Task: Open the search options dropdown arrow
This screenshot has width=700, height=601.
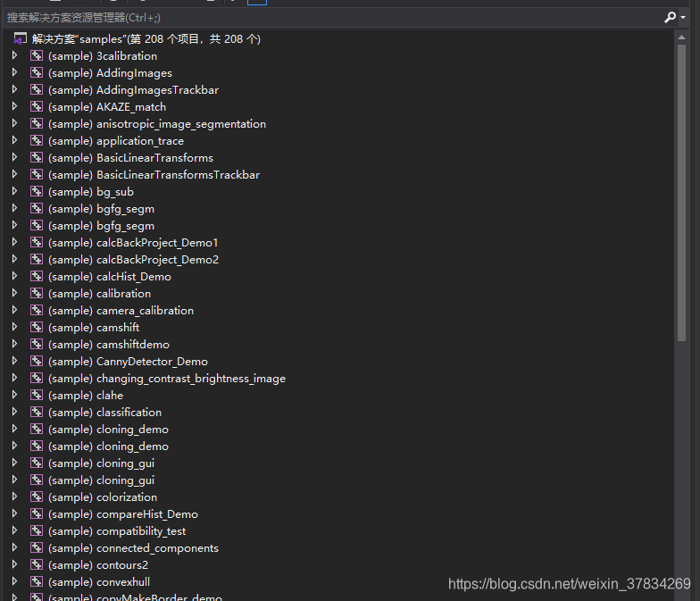Action: [683, 18]
